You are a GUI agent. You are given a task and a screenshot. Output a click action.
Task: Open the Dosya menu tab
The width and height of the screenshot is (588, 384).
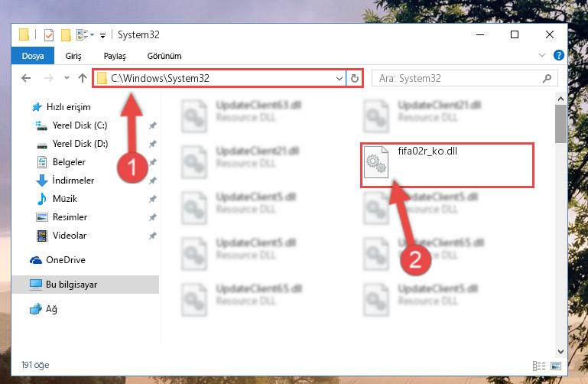[x=33, y=56]
